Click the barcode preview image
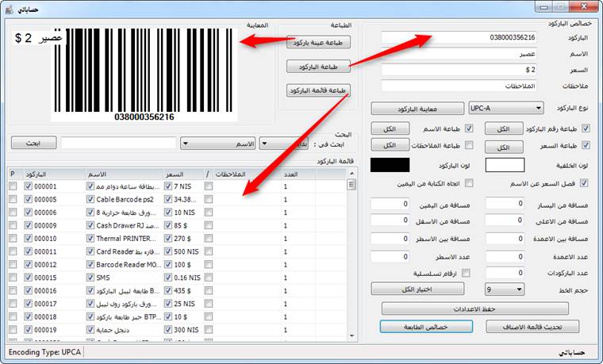603x364 pixels. click(x=144, y=75)
